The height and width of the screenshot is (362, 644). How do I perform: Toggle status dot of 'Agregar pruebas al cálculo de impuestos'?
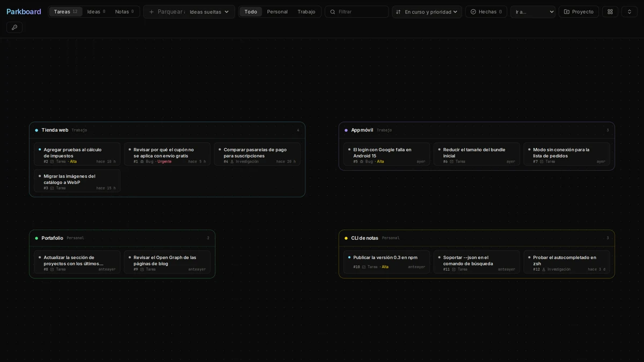coord(40,150)
